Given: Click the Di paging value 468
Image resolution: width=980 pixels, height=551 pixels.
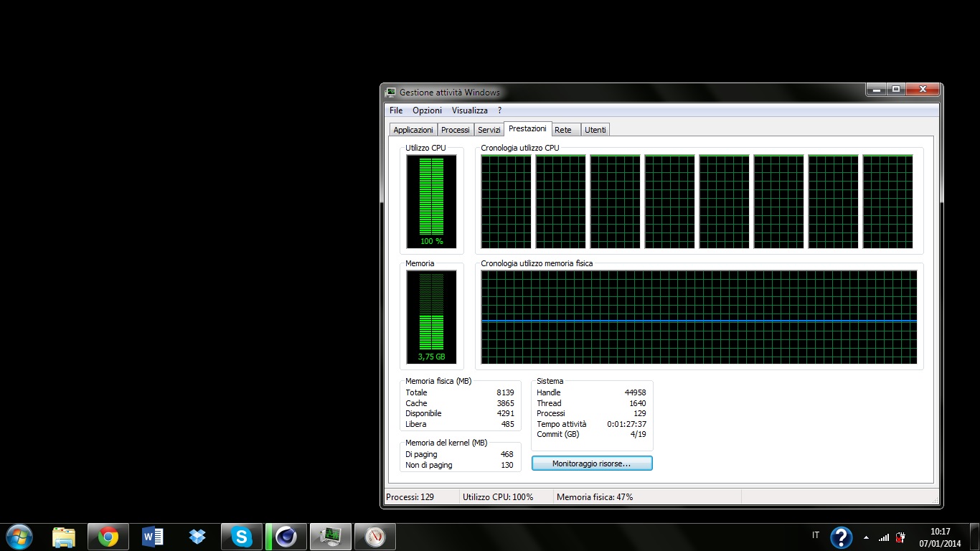Looking at the screenshot, I should point(507,454).
